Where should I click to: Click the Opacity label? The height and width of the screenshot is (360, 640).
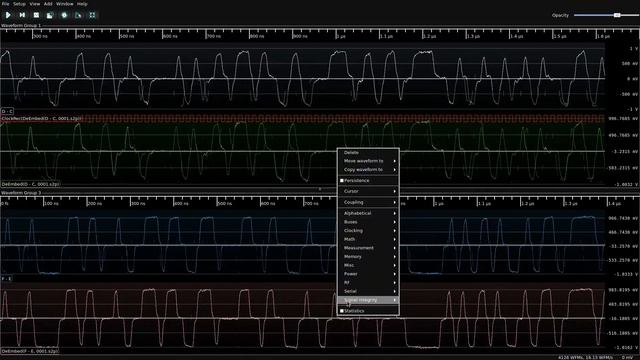click(560, 15)
